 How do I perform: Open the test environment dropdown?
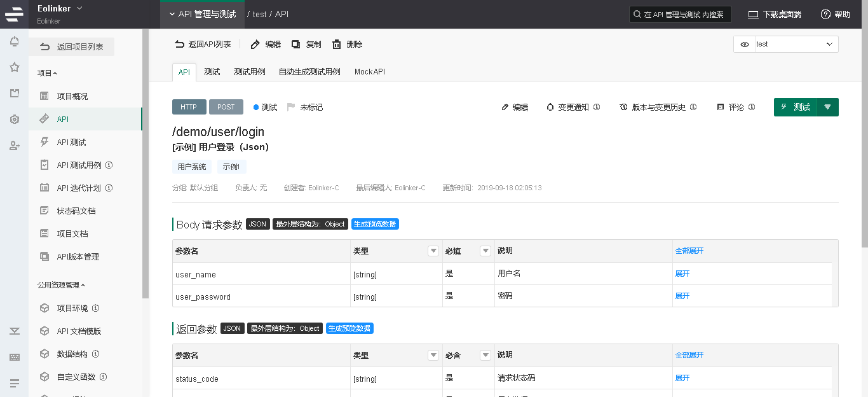(x=794, y=45)
